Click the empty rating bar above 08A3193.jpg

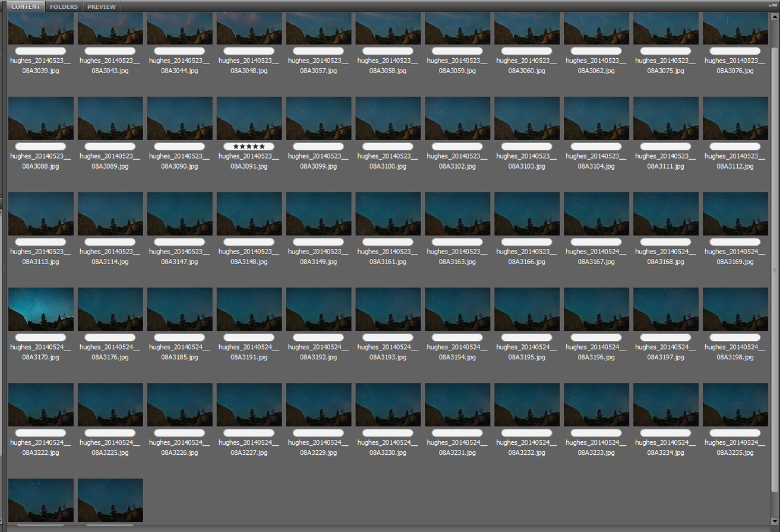389,337
